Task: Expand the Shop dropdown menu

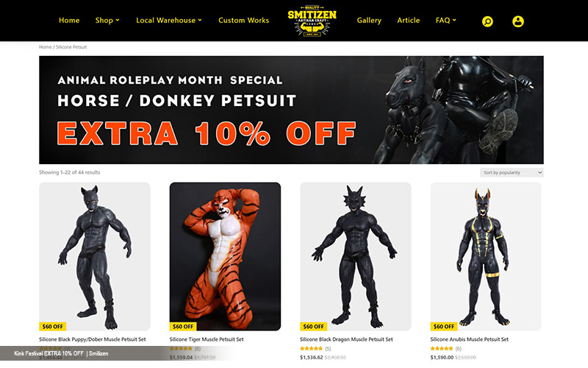Action: (107, 21)
